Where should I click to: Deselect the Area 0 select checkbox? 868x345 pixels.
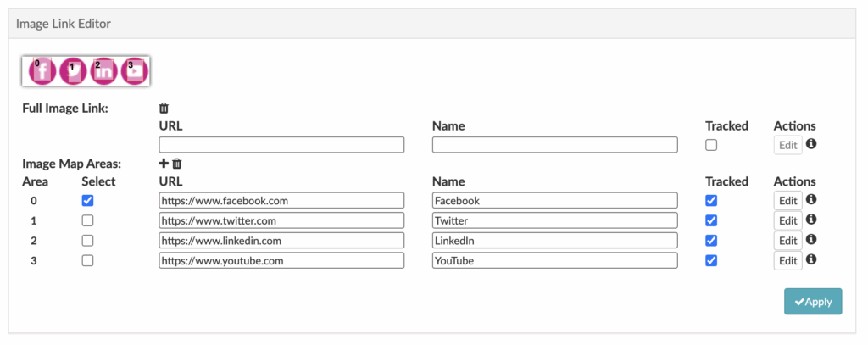click(x=88, y=201)
